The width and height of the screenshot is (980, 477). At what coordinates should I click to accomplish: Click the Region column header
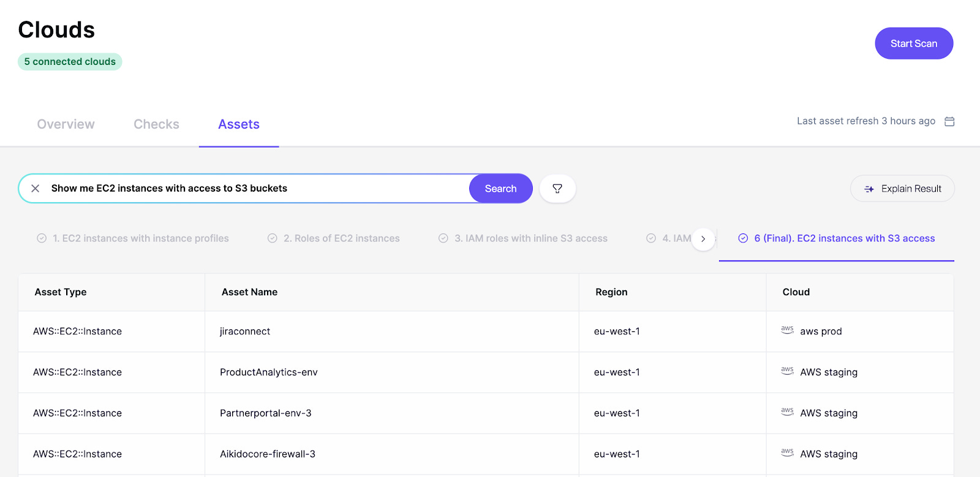coord(611,292)
